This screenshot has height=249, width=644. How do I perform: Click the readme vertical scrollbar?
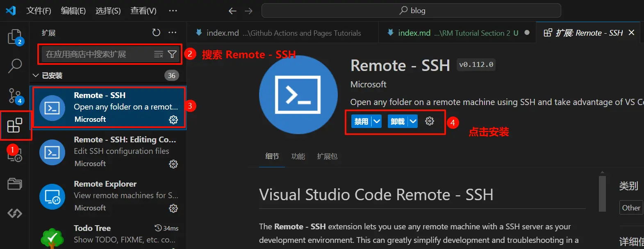click(602, 194)
